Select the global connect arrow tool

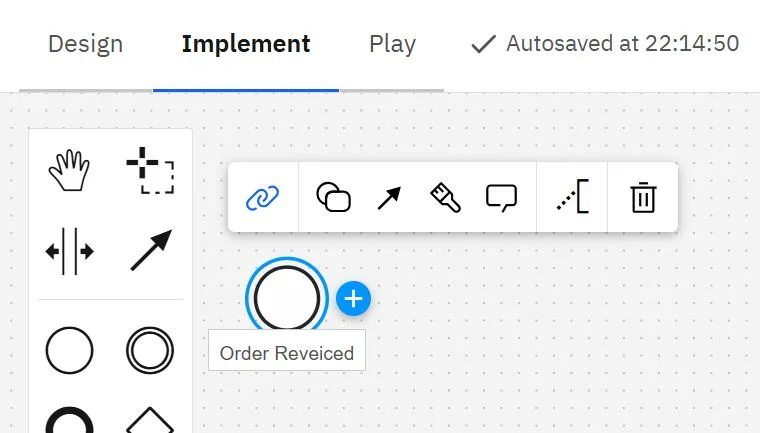(151, 250)
